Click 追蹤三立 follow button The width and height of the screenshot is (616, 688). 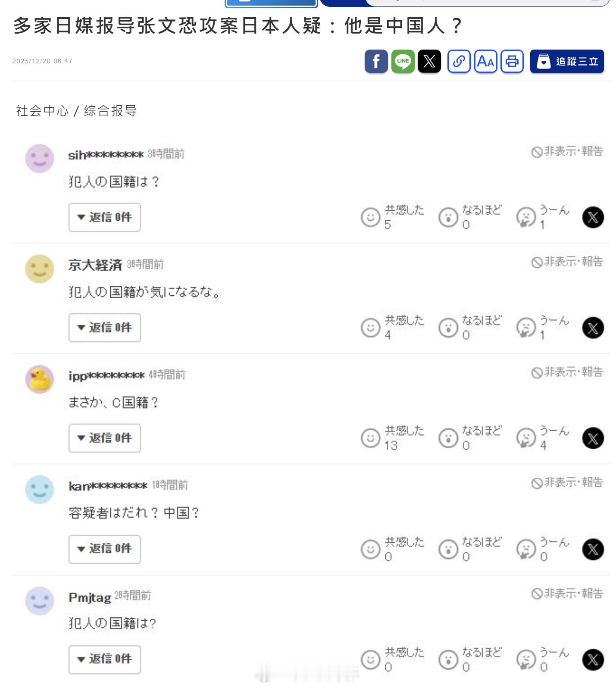tap(567, 61)
